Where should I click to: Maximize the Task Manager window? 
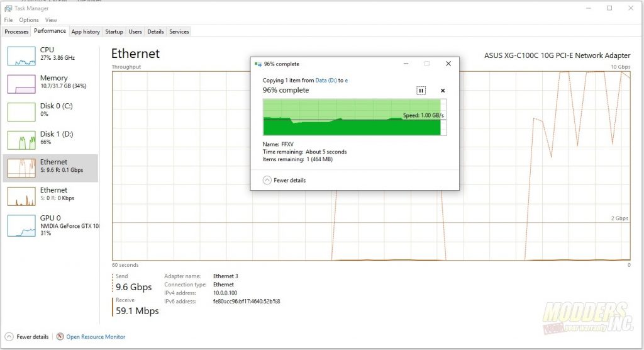point(609,8)
